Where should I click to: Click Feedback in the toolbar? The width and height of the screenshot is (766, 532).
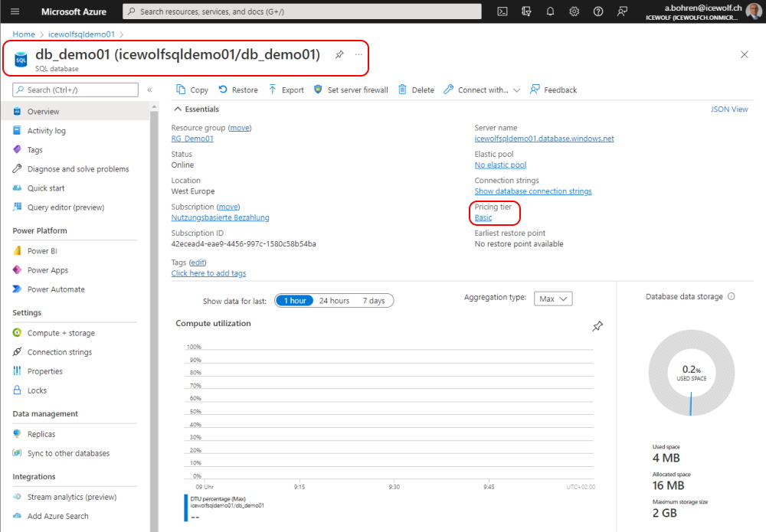pos(554,90)
